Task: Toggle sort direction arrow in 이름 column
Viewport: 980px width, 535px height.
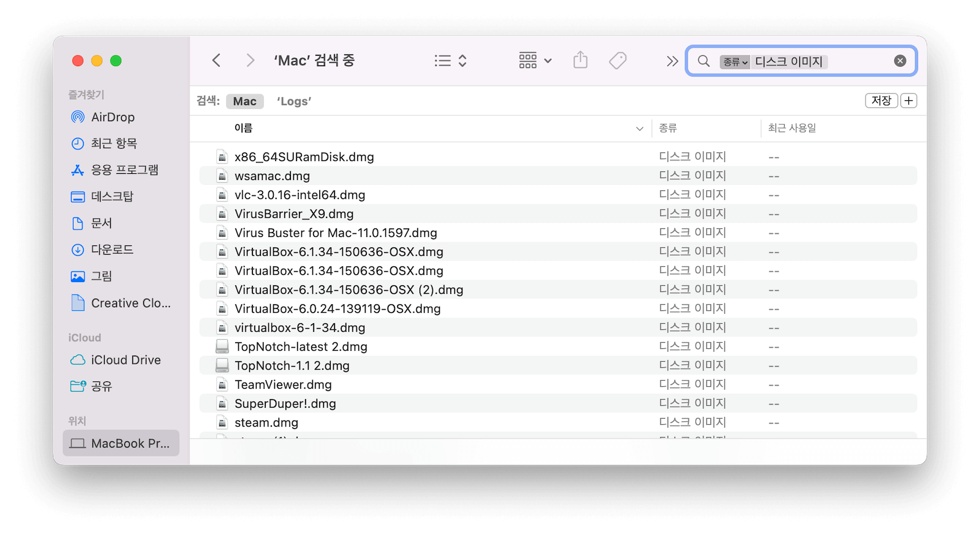Action: [639, 129]
